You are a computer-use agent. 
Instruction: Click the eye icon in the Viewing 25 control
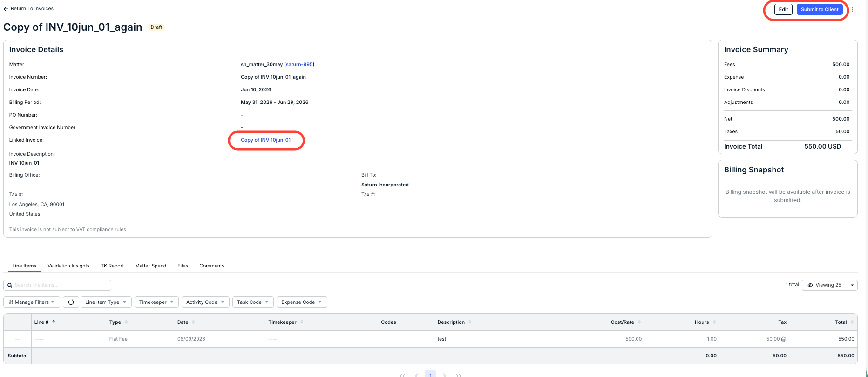pyautogui.click(x=810, y=285)
